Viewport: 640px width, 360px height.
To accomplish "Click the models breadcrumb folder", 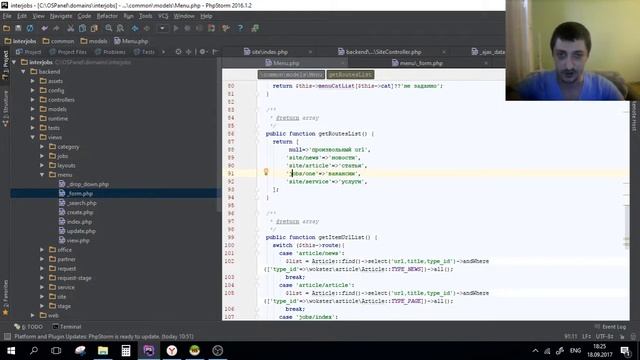I will (94, 41).
